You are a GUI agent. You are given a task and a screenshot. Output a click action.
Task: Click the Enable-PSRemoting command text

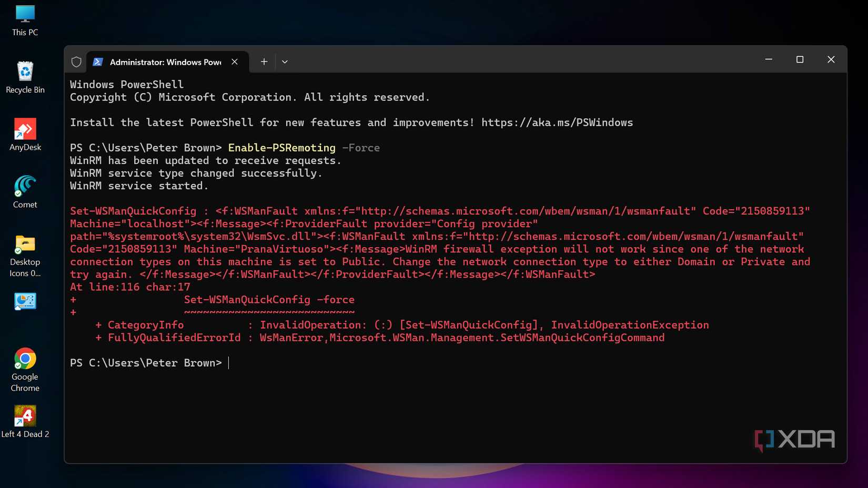[281, 148]
